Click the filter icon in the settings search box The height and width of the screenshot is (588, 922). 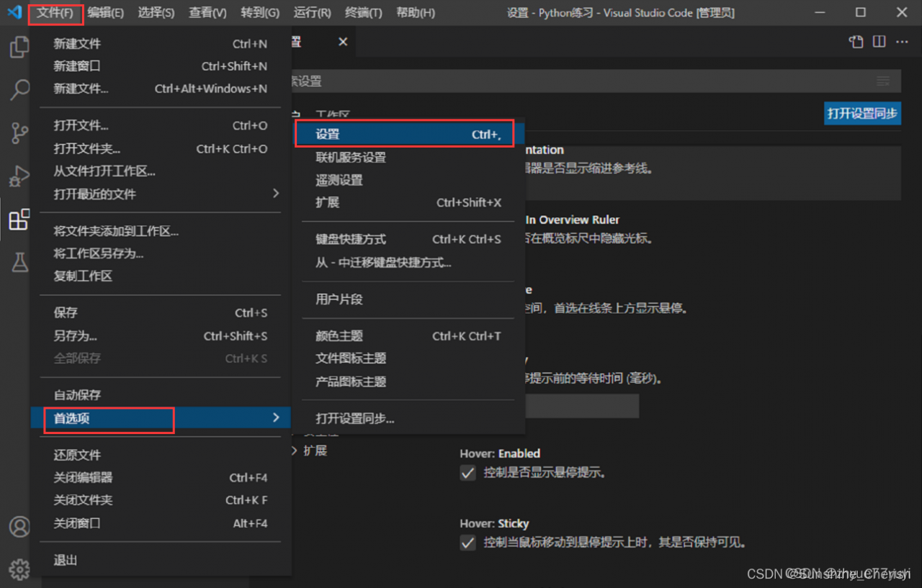(883, 81)
